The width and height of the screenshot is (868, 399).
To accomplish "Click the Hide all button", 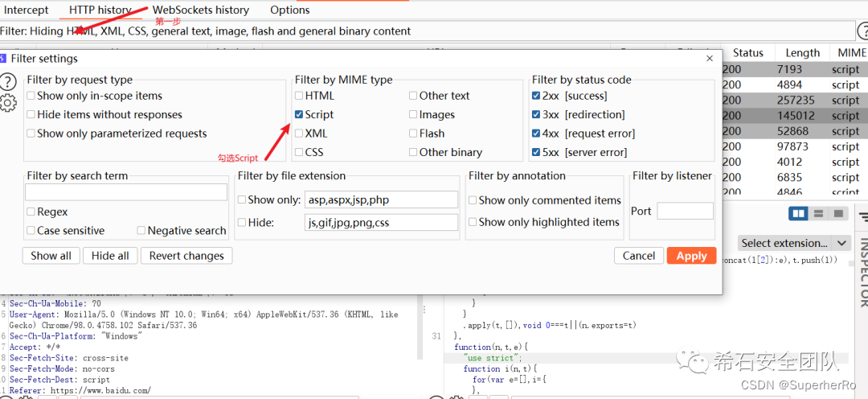I will coord(110,256).
